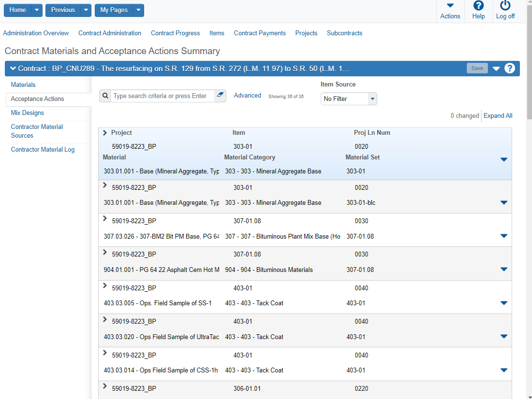Click the eraser icon to clear search
The image size is (532, 399).
220,95
